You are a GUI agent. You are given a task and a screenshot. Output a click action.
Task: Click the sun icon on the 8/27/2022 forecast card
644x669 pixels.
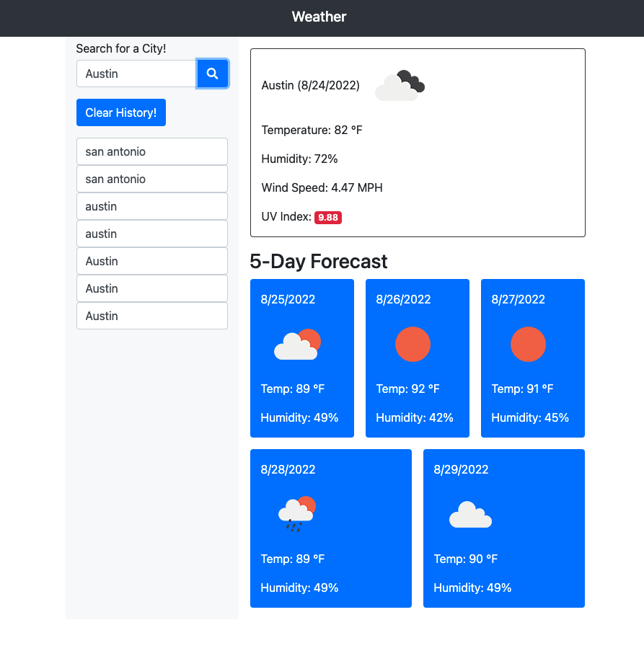[x=528, y=345]
